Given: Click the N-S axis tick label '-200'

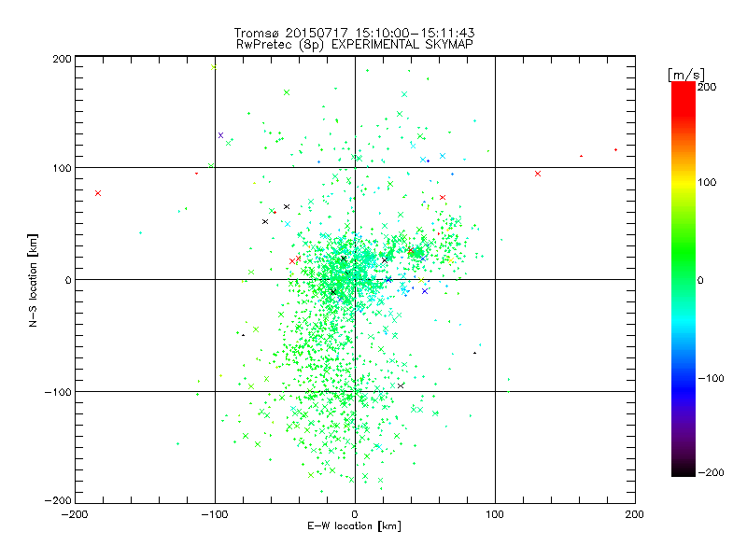Looking at the screenshot, I should (x=58, y=500).
